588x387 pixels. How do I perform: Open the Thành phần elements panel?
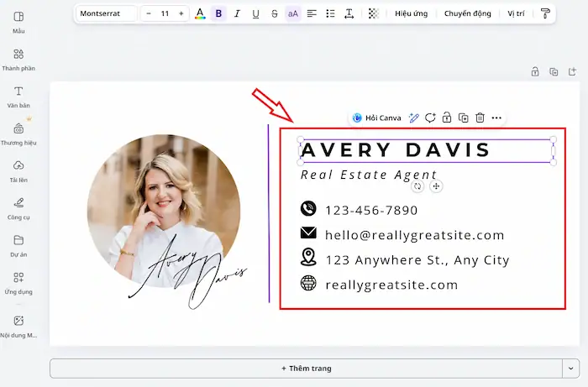[18, 59]
